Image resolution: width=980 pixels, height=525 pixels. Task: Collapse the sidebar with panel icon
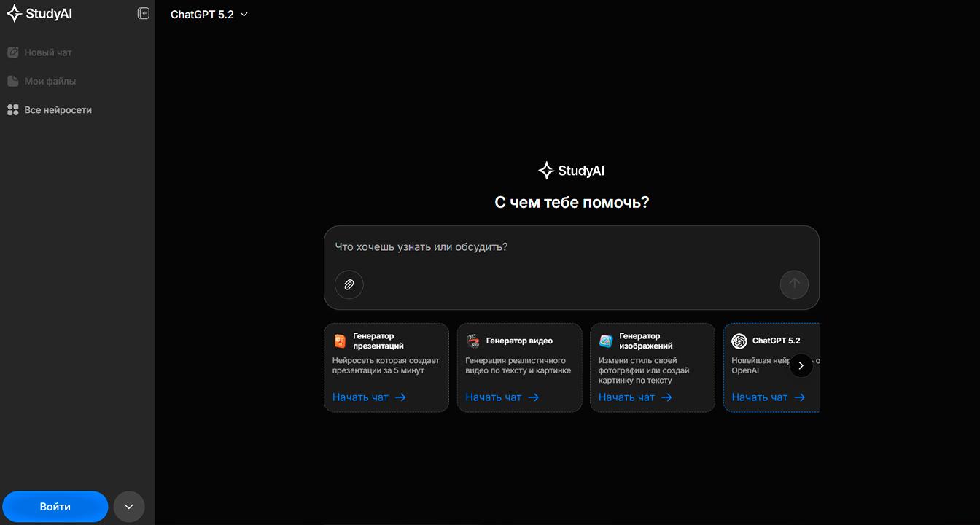click(x=144, y=13)
